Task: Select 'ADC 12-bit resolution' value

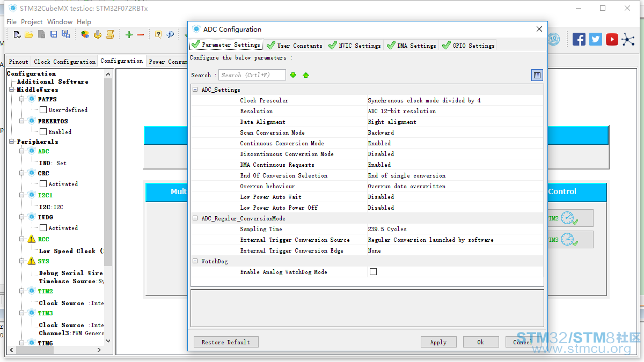Action: coord(402,111)
